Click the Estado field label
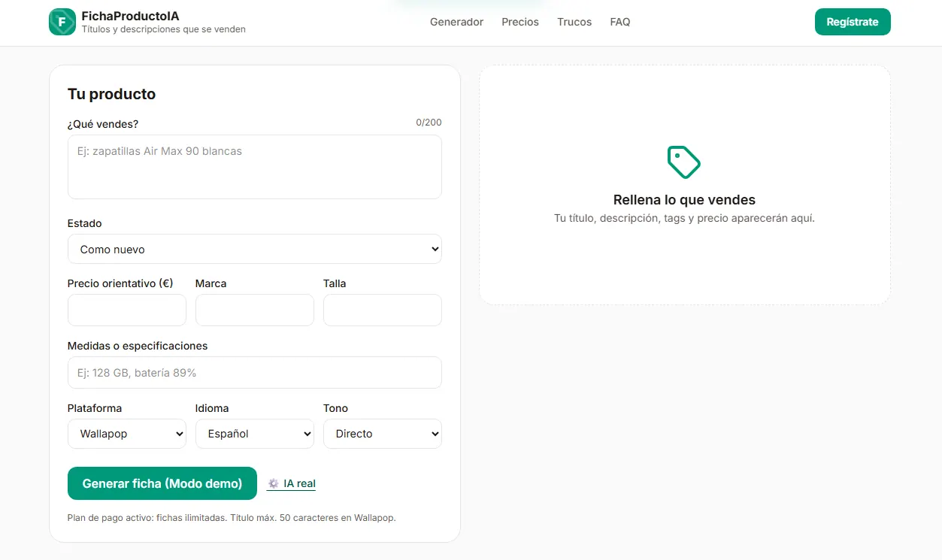 (x=84, y=223)
